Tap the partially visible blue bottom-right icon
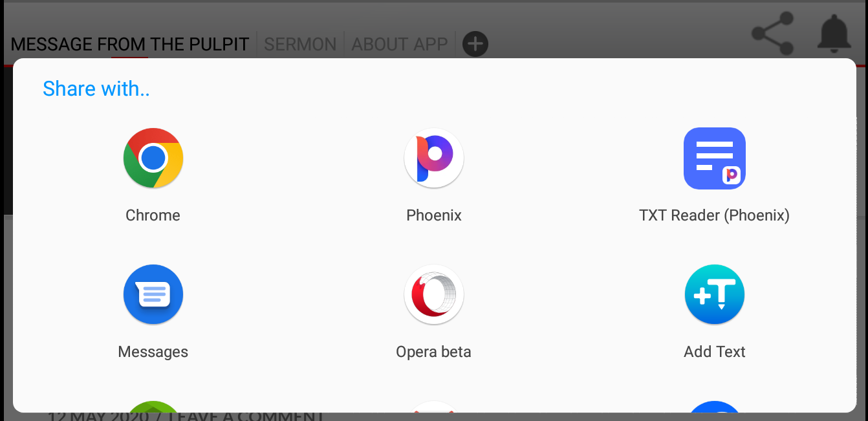Screen dimensions: 868x421 click(x=715, y=407)
